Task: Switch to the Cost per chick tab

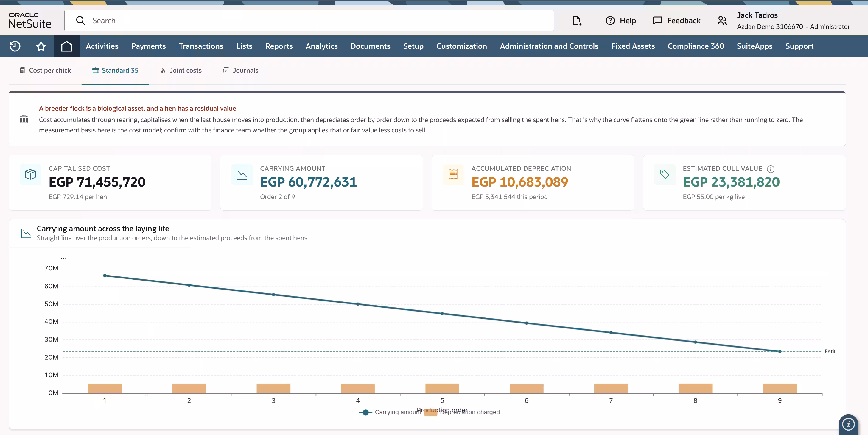Action: point(45,70)
